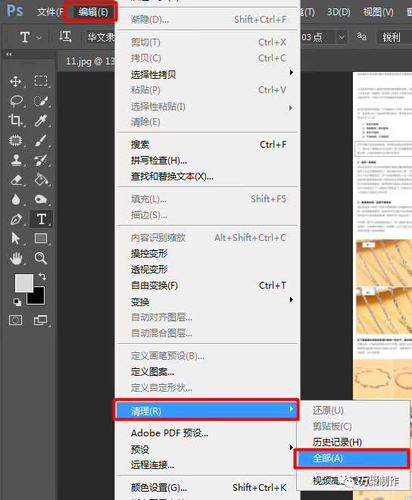The width and height of the screenshot is (412, 500).
Task: Select the Eyedropper tool
Action: click(x=41, y=120)
